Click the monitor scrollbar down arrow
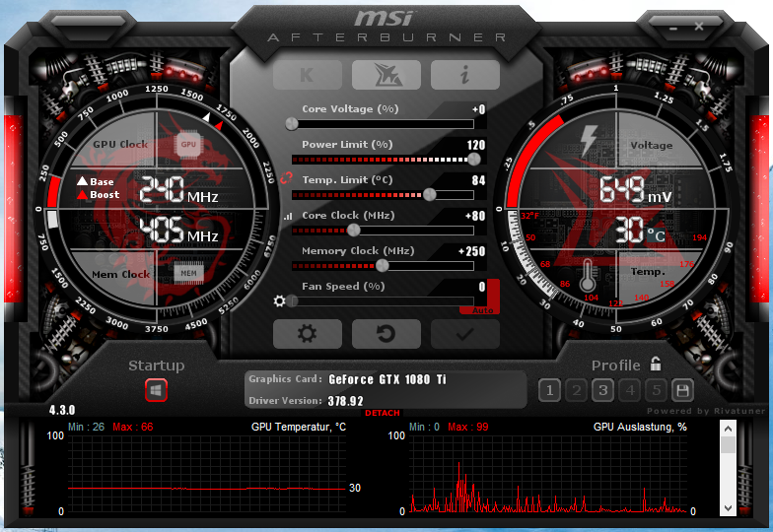This screenshot has height=532, width=773. [728, 508]
